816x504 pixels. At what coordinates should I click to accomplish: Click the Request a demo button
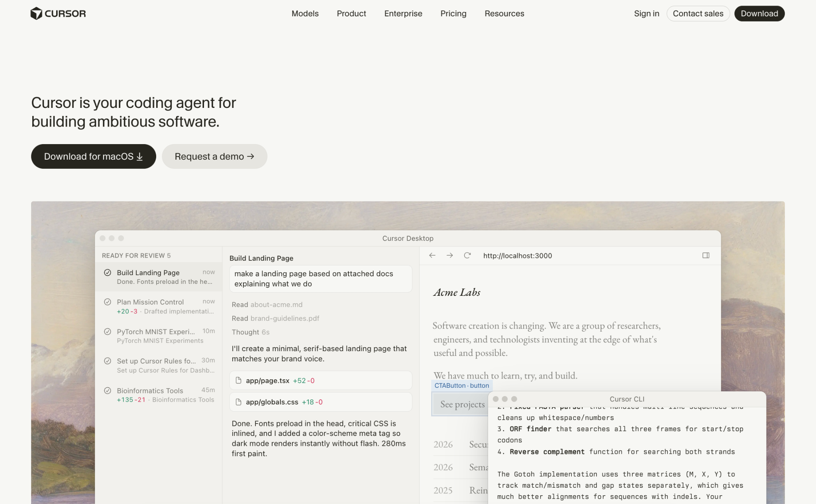[214, 156]
